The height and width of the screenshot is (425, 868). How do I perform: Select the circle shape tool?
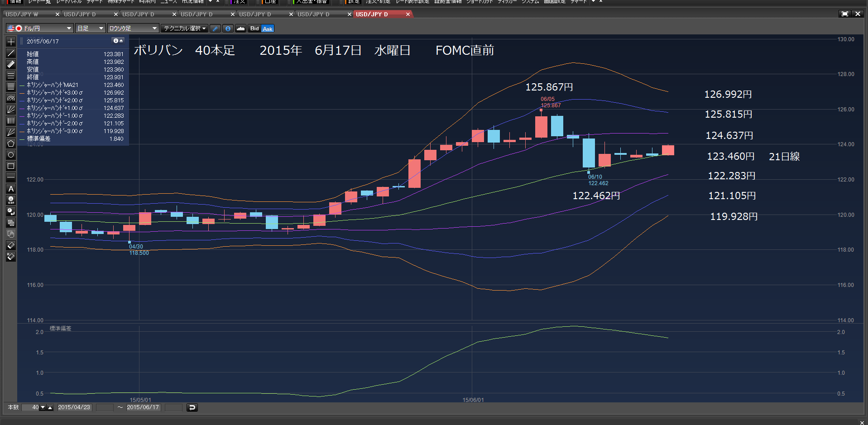(x=11, y=155)
